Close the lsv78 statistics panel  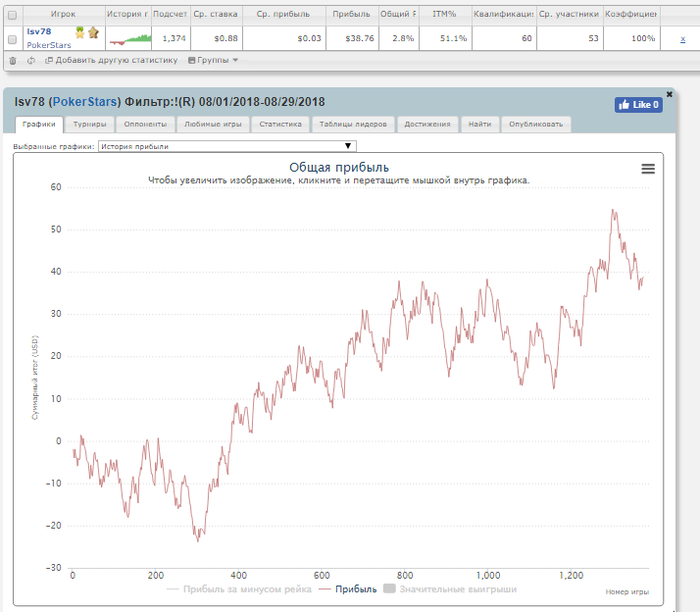pos(669,94)
